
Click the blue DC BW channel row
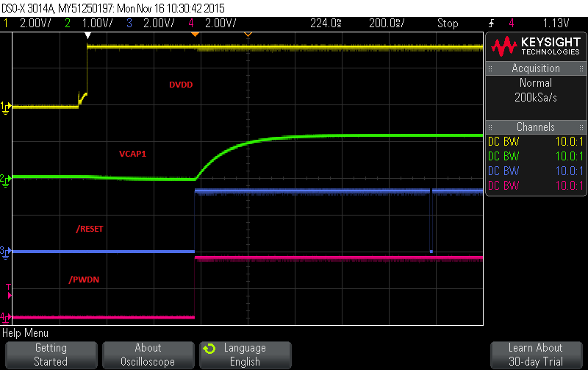pyautogui.click(x=536, y=171)
